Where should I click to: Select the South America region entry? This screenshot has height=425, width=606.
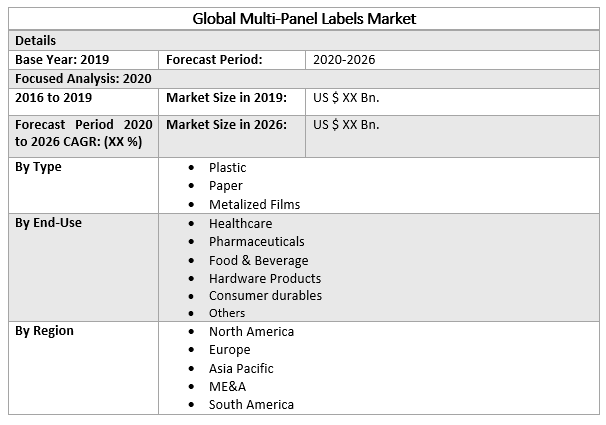[251, 405]
